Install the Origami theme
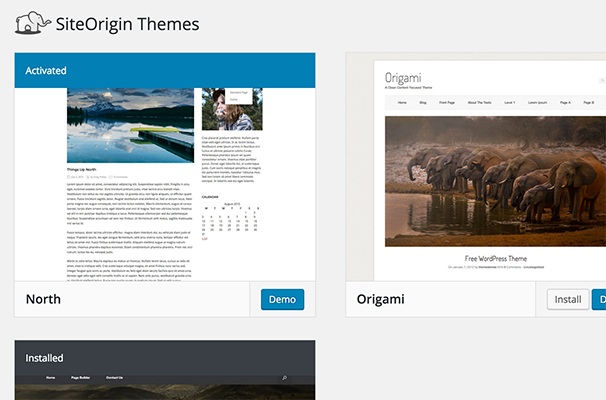The height and width of the screenshot is (400, 606). click(x=568, y=300)
